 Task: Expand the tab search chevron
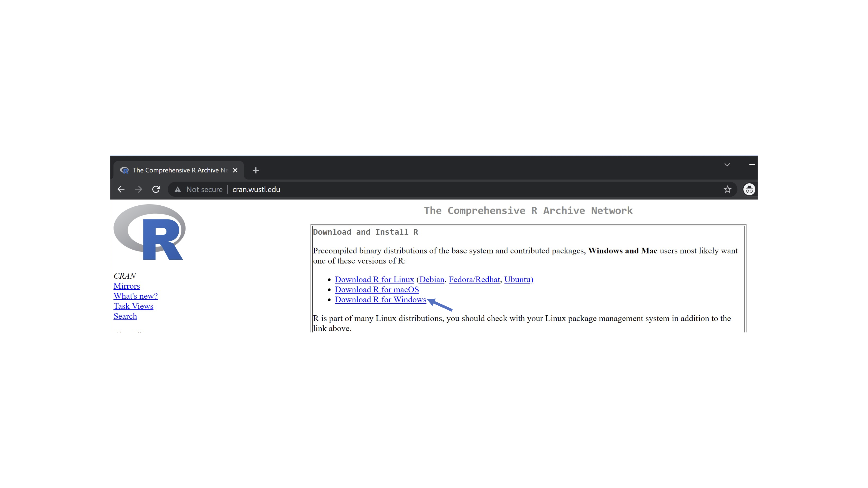click(727, 165)
